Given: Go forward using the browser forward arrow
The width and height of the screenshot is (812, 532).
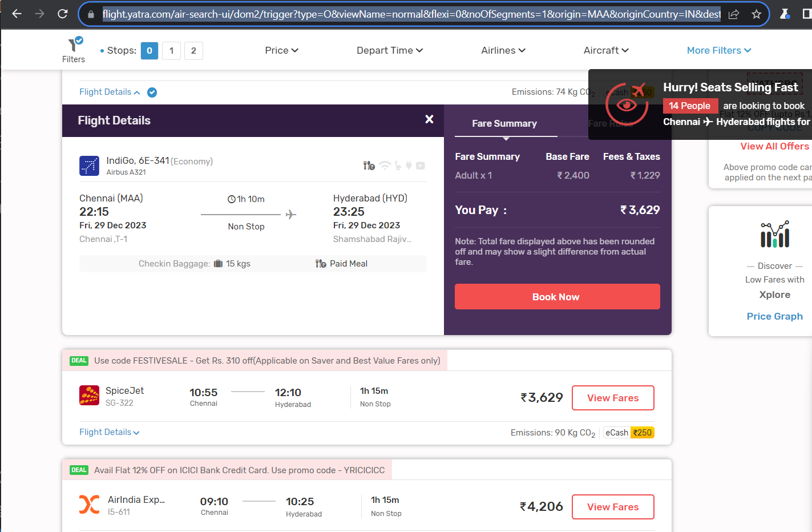Looking at the screenshot, I should 39,14.
